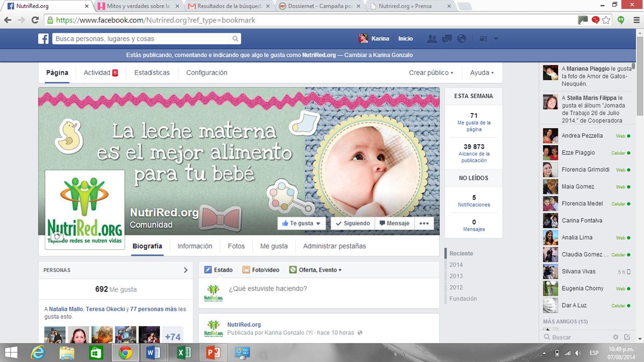This screenshot has height=362, width=644.
Task: Switch to Word from taskbar
Action: [153, 353]
